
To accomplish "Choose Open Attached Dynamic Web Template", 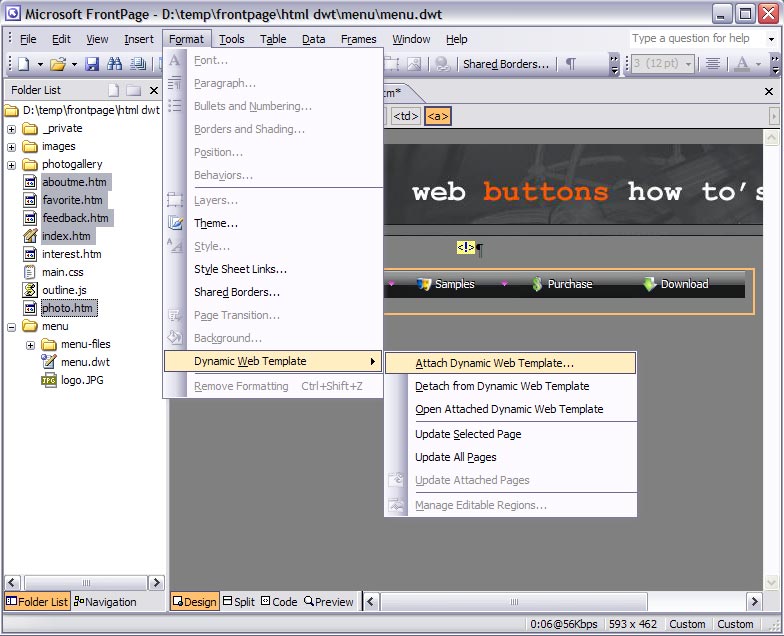I will point(510,409).
